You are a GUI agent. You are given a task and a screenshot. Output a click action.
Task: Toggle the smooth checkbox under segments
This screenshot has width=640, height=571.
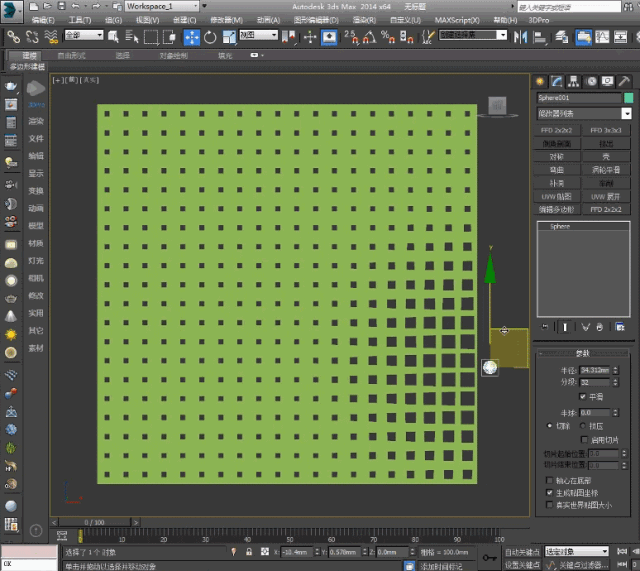coord(583,396)
